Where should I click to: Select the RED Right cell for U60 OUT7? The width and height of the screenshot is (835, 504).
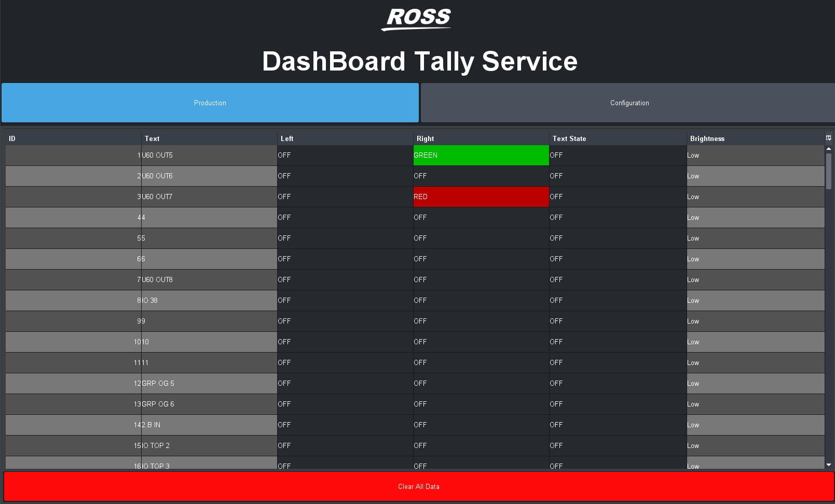tap(481, 197)
